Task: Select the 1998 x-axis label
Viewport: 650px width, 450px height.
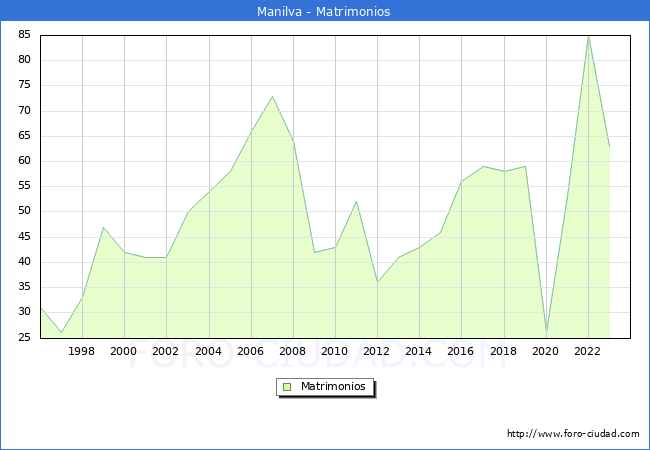Action: coord(82,351)
